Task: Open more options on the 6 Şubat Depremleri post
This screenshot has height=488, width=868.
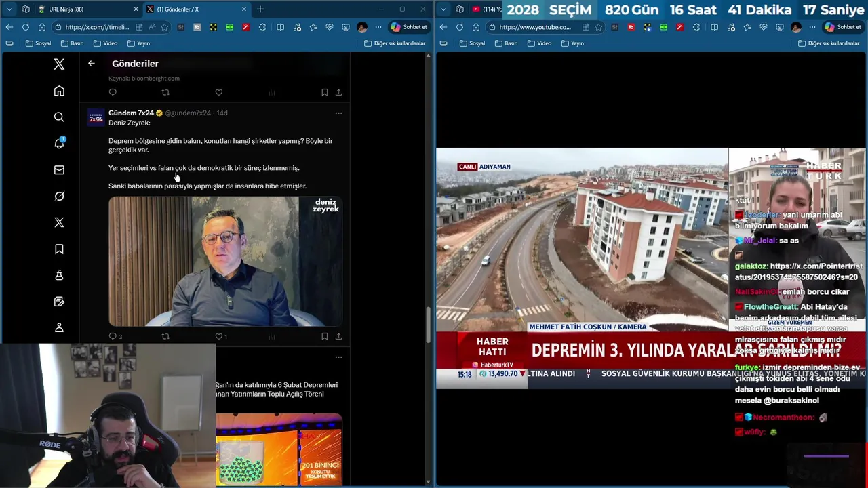Action: click(338, 357)
